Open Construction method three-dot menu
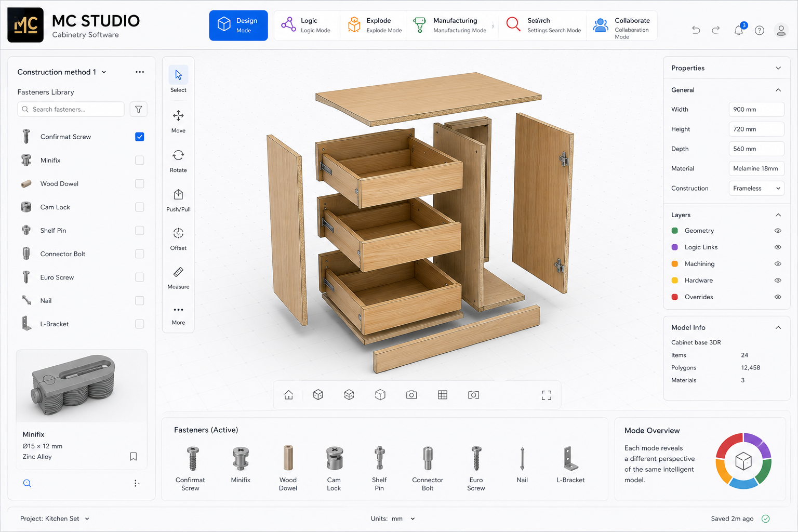Viewport: 798px width, 532px height. tap(140, 72)
